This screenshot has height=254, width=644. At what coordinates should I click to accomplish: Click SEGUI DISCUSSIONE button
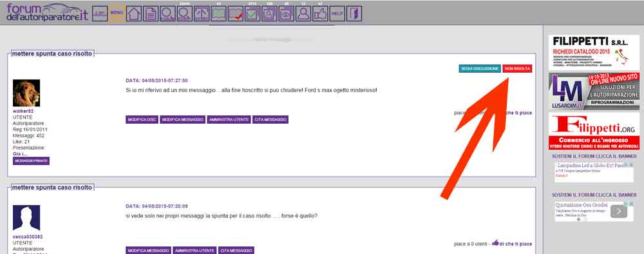click(x=479, y=68)
